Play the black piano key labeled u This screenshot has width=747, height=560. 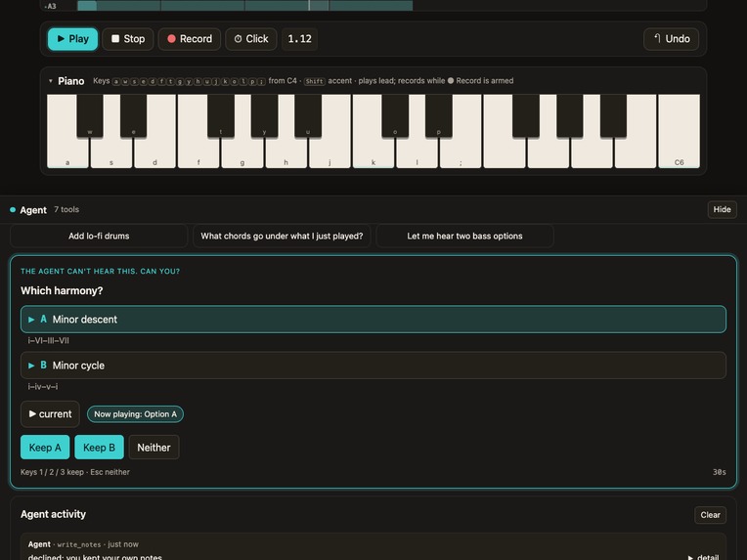tap(308, 115)
